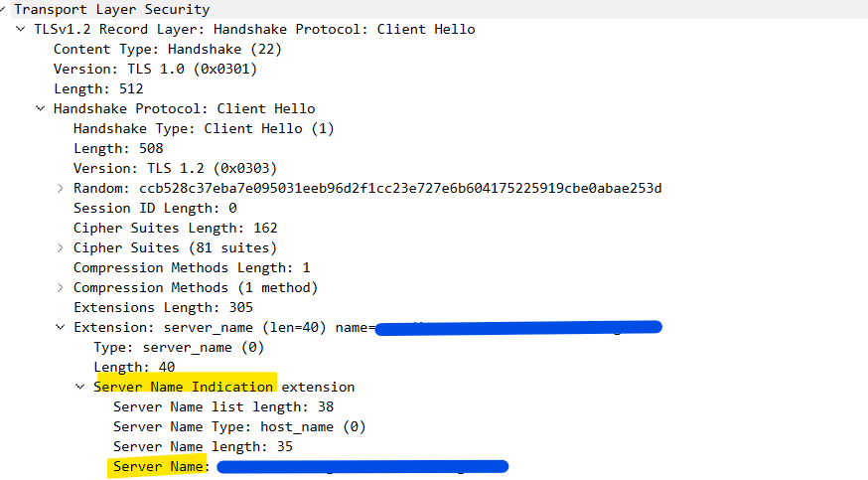Select Version: TLS 1.2 (0x0303) row
868x480 pixels.
pos(175,168)
